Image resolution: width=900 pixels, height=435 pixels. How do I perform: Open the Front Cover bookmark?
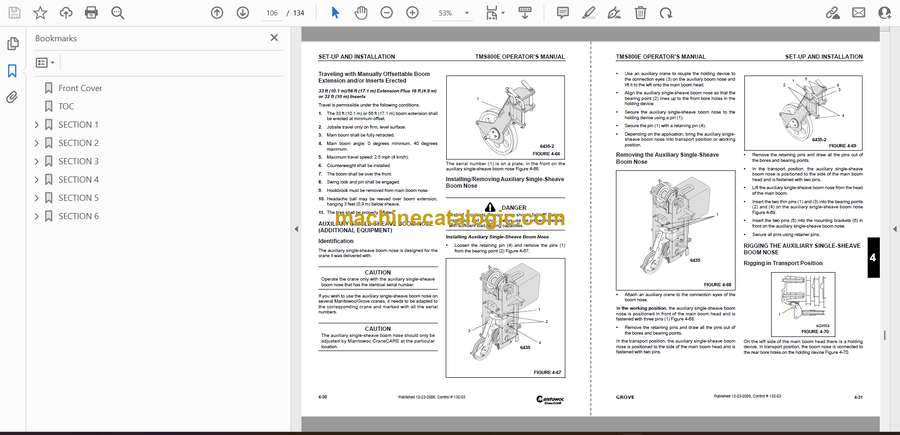pos(80,88)
